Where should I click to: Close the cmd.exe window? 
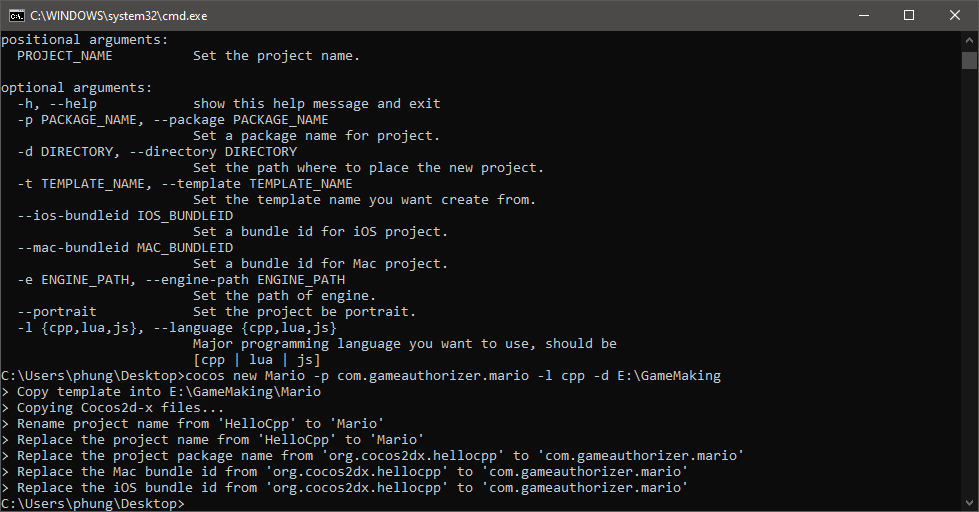[x=955, y=16]
